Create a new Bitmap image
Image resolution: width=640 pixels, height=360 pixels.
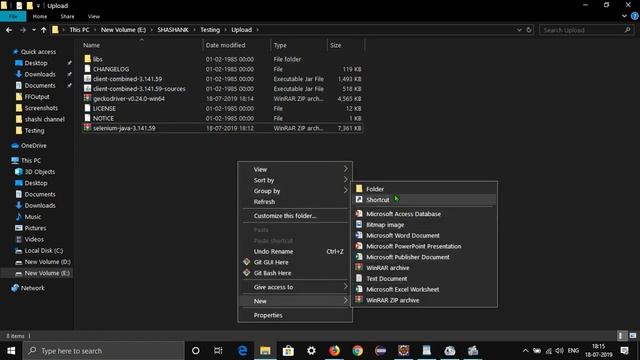424,224
